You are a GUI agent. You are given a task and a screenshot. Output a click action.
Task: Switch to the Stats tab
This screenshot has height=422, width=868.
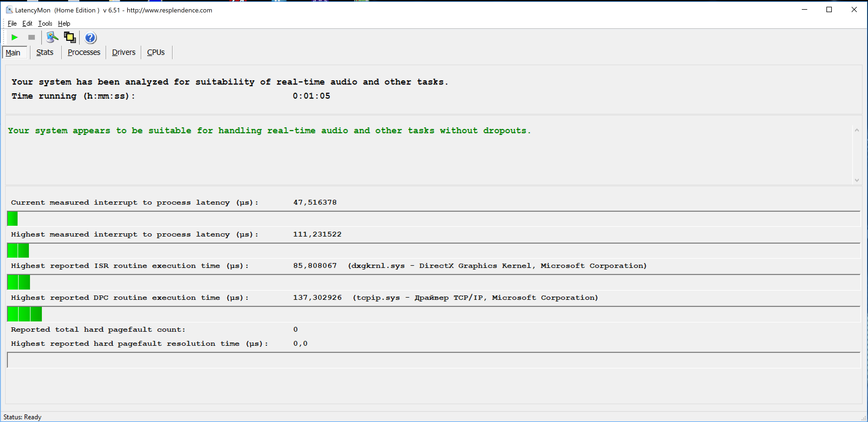(x=45, y=52)
